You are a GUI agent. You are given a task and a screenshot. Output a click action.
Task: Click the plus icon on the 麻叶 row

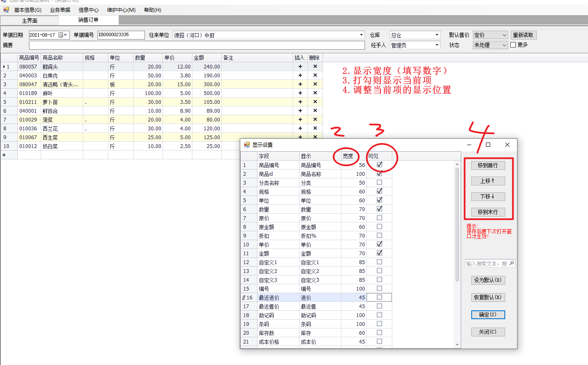pos(300,93)
